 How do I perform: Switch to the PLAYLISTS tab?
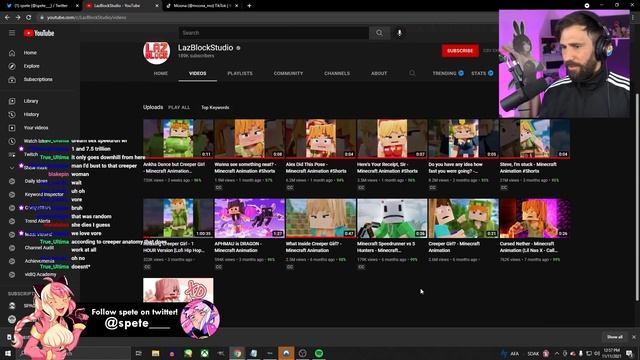[240, 73]
